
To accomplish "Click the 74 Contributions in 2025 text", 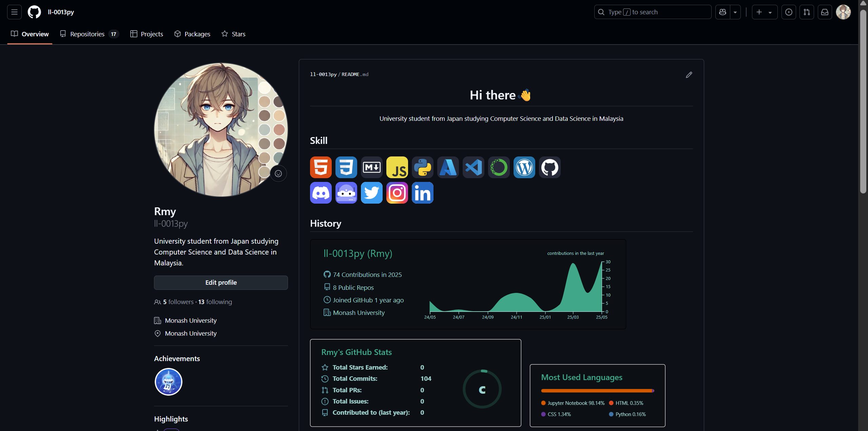I will [x=367, y=275].
